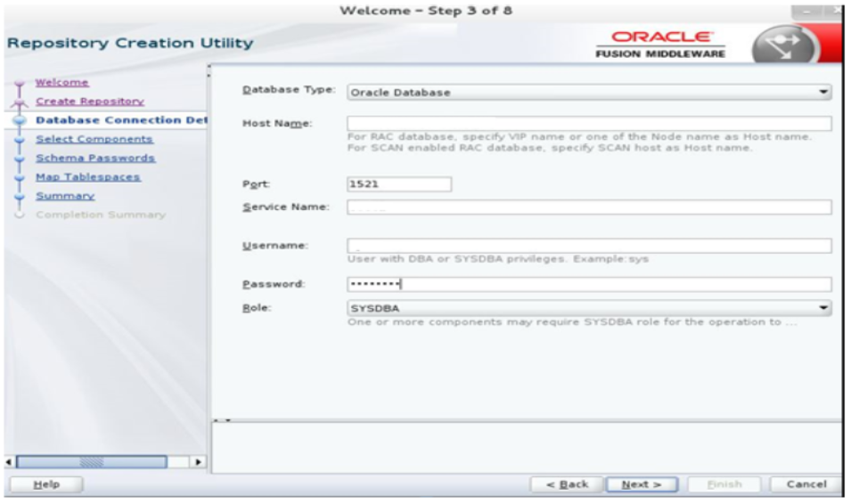The height and width of the screenshot is (504, 851).
Task: Click the step marker beside Summary
Action: (20, 198)
